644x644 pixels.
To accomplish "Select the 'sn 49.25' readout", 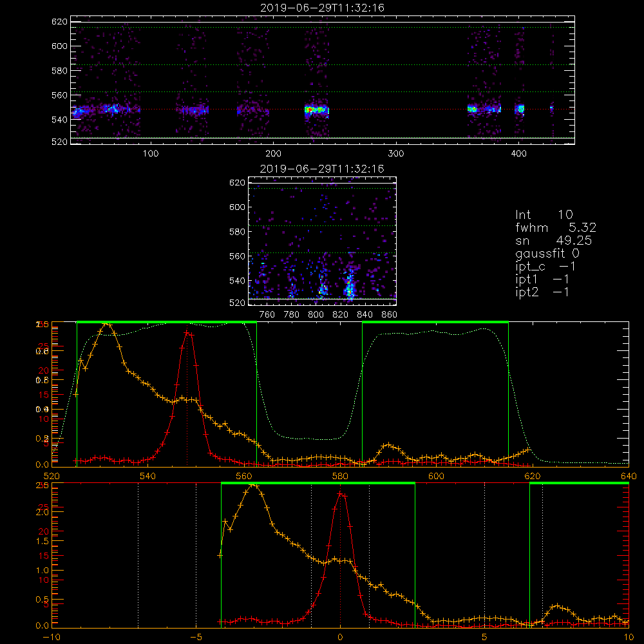I will point(554,240).
